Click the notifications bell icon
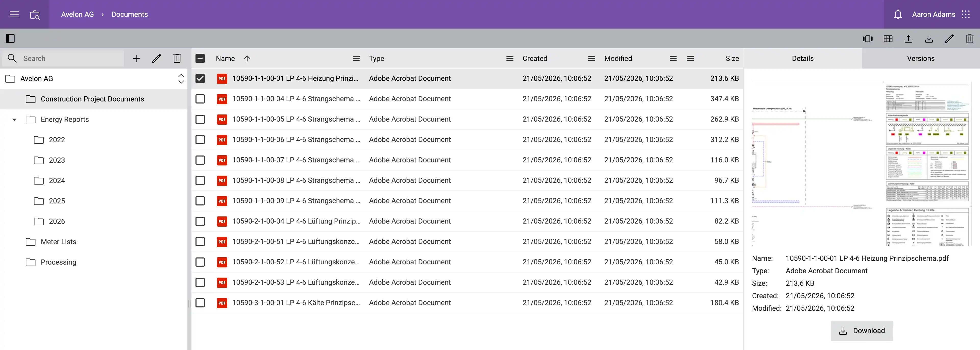The height and width of the screenshot is (350, 980). [898, 15]
